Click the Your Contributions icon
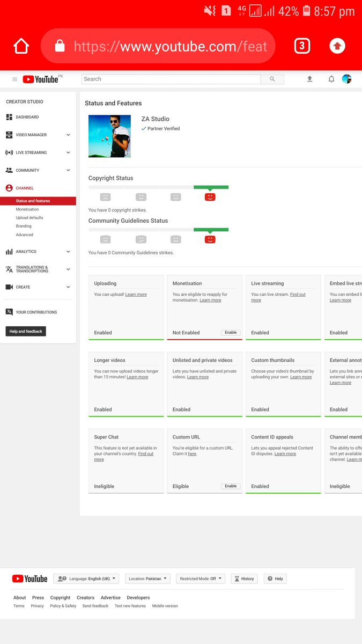This screenshot has height=644, width=362. pyautogui.click(x=9, y=312)
